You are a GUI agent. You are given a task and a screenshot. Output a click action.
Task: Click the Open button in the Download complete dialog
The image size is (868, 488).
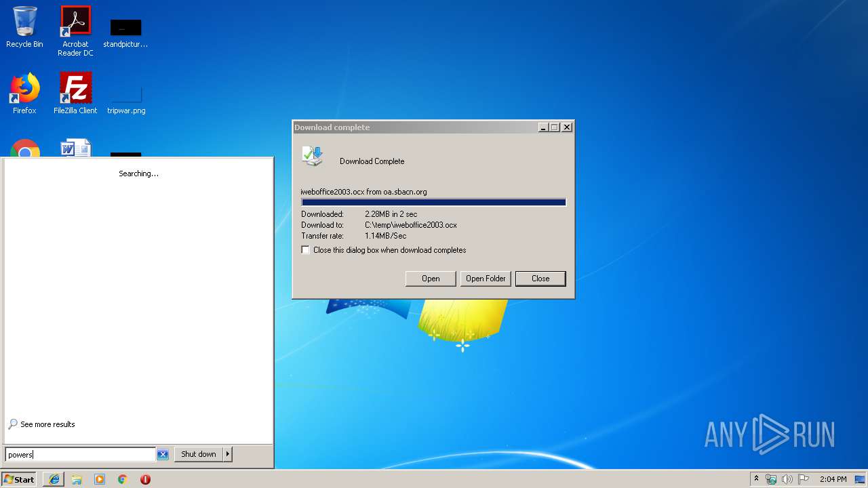431,279
